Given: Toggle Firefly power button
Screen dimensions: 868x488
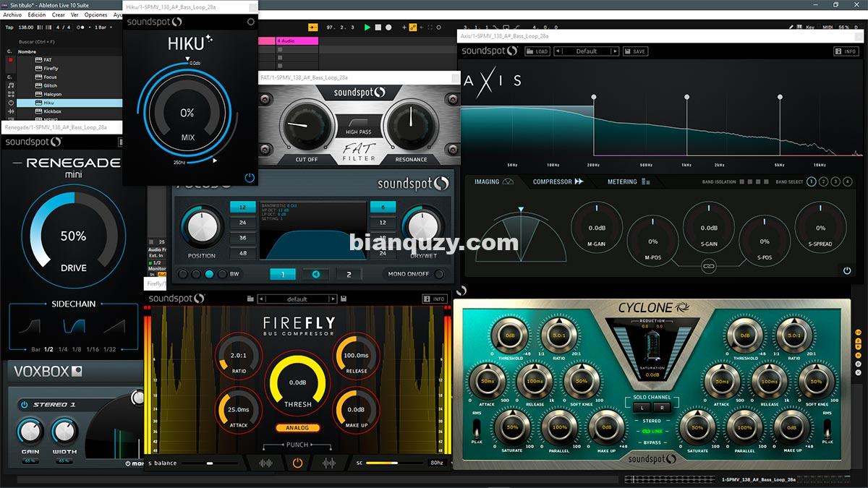Looking at the screenshot, I should 297,463.
